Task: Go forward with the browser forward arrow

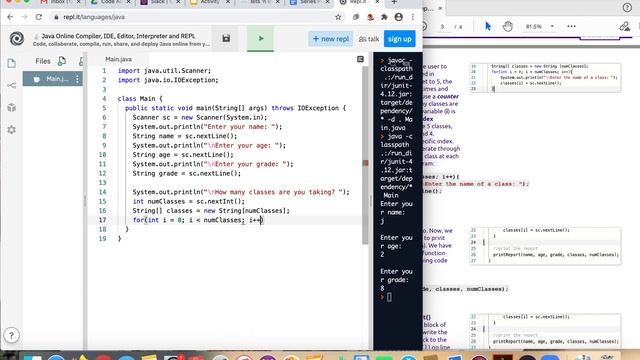Action: click(24, 17)
